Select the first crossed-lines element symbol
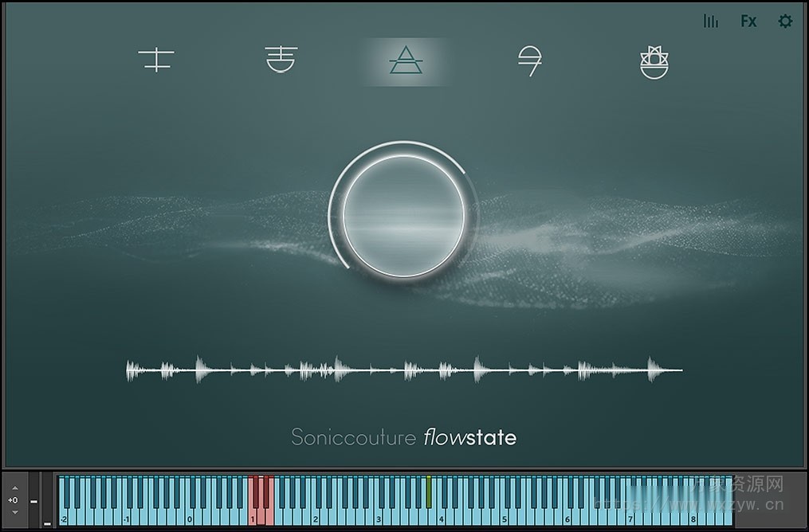Viewport: 809px width, 532px height. tap(155, 60)
